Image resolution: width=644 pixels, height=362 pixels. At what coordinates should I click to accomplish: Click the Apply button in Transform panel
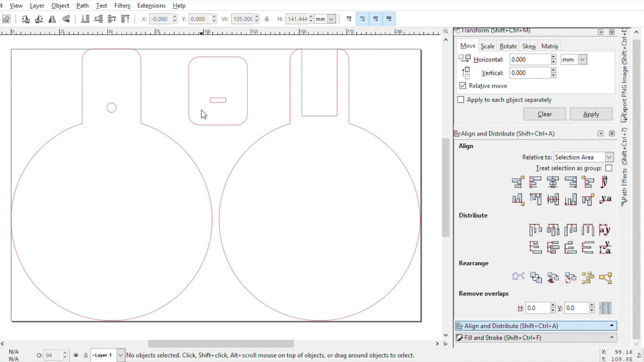(x=591, y=114)
